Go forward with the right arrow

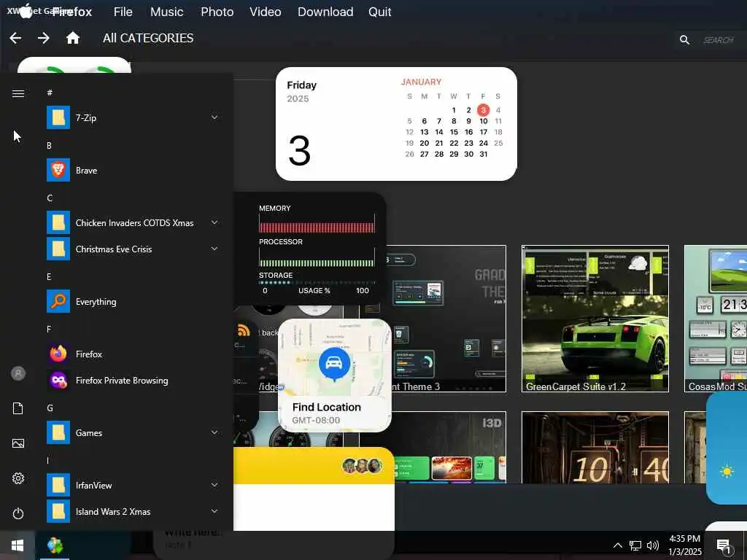coord(44,38)
